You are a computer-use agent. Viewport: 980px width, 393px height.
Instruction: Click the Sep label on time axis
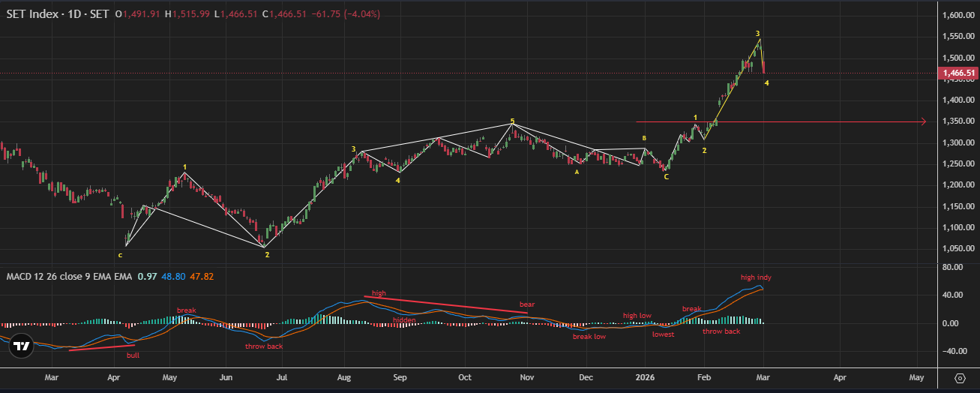tap(400, 378)
